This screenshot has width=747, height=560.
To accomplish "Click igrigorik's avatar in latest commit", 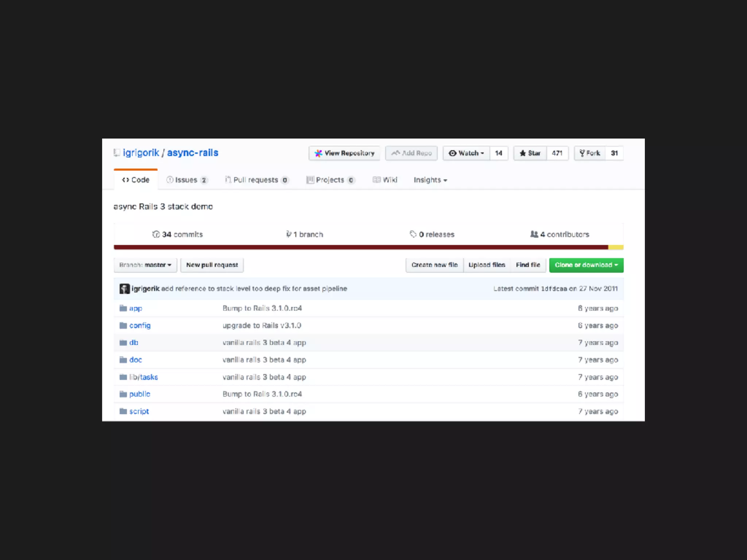I will click(x=124, y=289).
